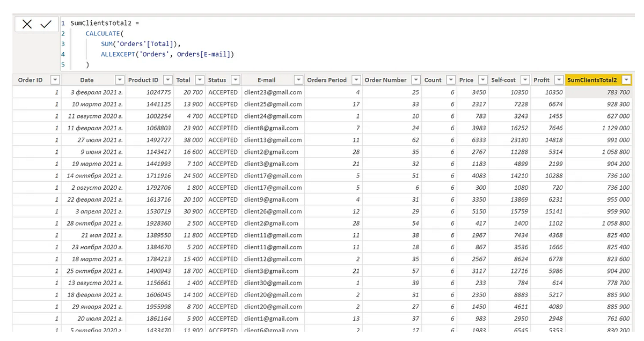
Task: Open the filter dropdown on Order ID column
Action: pyautogui.click(x=54, y=79)
